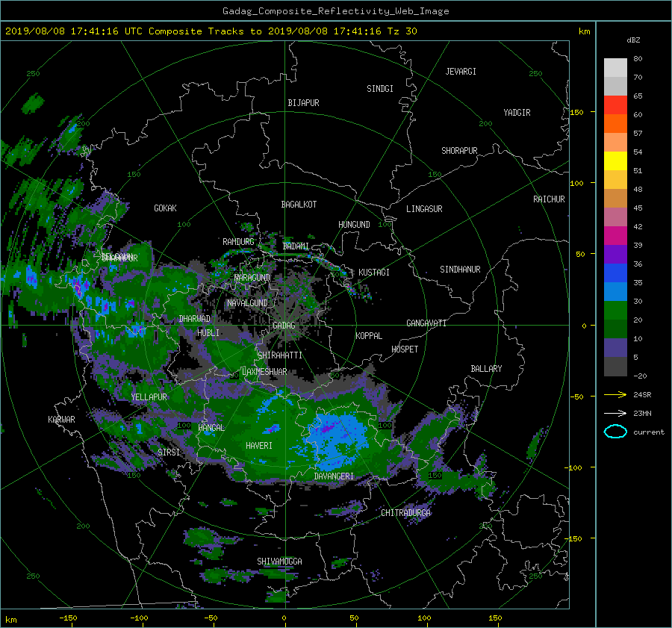Click the CHITRADURGA city label

coord(405,513)
